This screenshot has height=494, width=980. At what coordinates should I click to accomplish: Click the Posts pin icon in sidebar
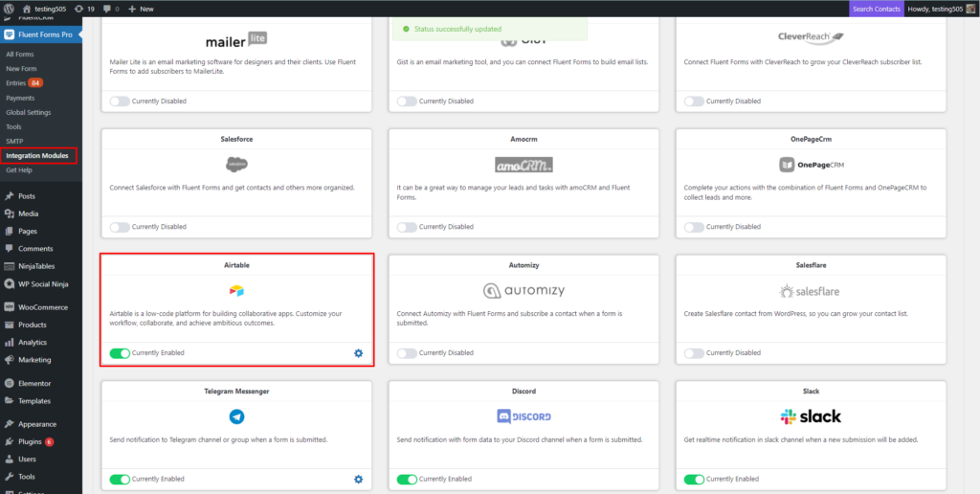10,195
